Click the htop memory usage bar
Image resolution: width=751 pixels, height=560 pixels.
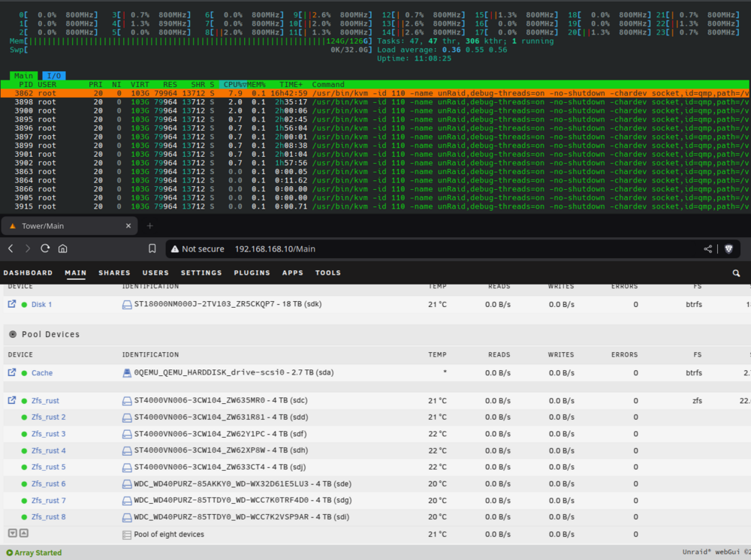click(x=191, y=41)
